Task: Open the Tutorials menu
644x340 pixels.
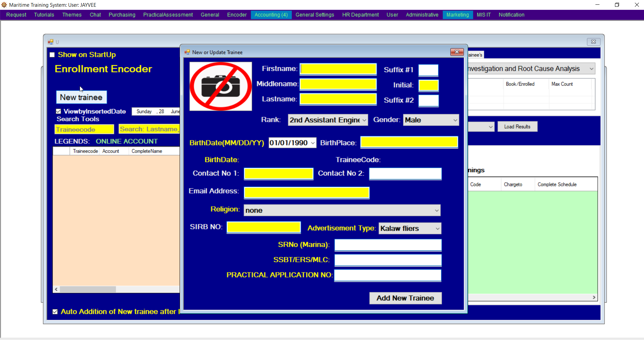Action: click(44, 15)
